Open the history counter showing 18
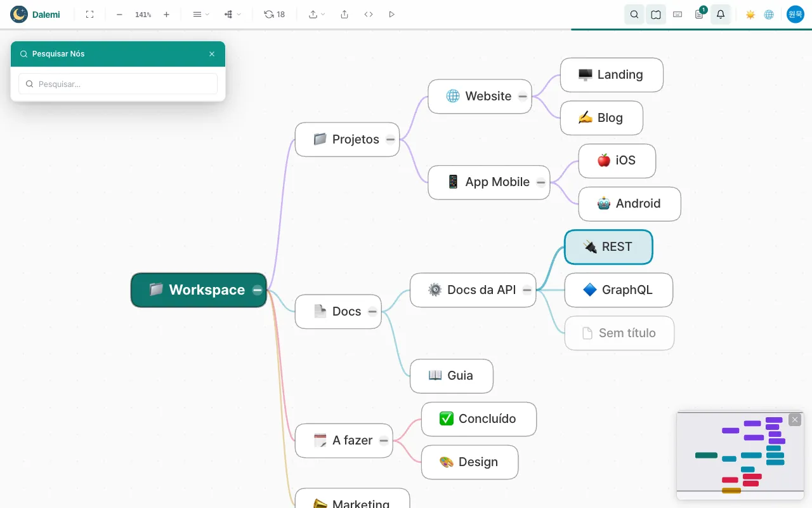 (x=275, y=14)
